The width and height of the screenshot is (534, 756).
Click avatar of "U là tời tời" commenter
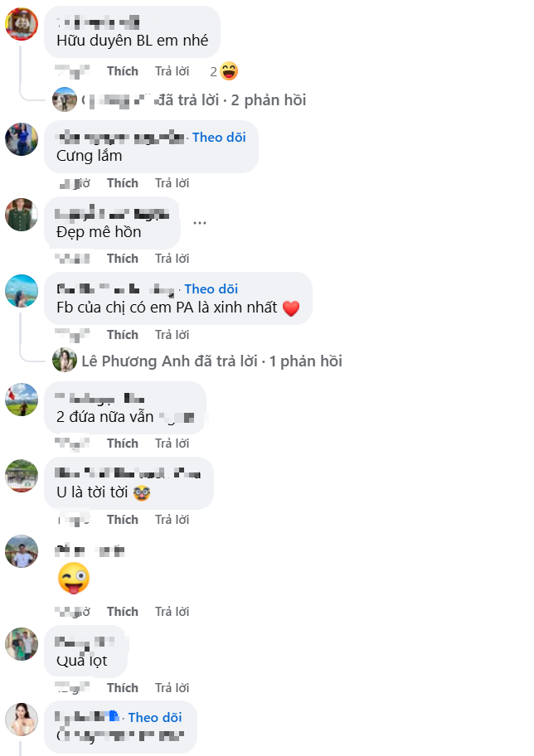(x=22, y=476)
